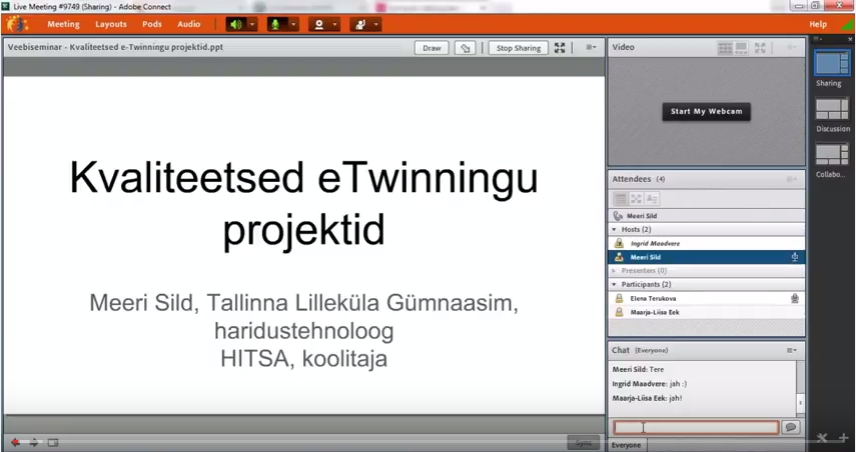Select the Sharing layout thumbnail
The image size is (856, 452).
click(x=830, y=63)
